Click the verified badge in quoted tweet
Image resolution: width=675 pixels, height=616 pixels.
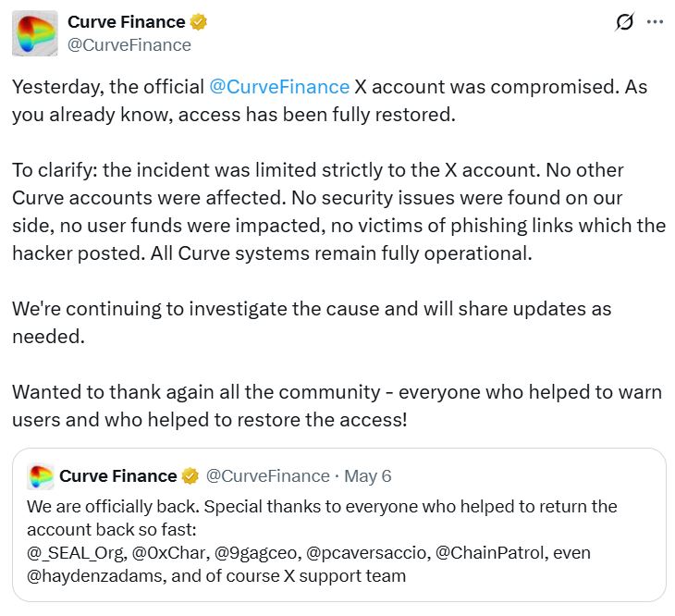click(x=190, y=476)
